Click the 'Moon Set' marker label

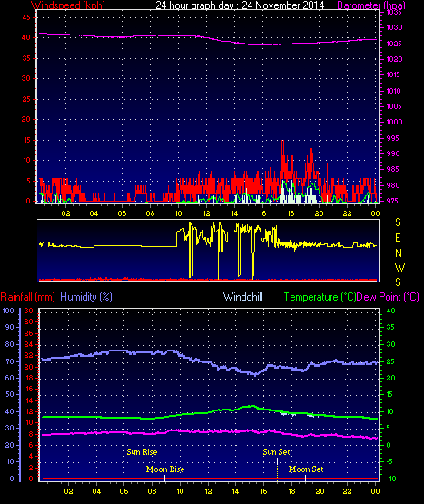[306, 469]
